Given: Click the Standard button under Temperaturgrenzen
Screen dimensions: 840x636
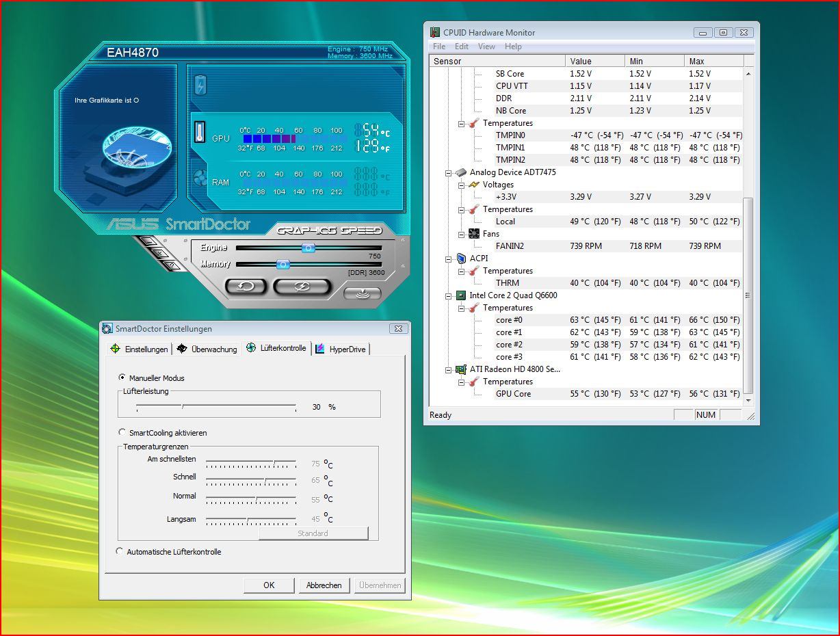Looking at the screenshot, I should point(313,533).
